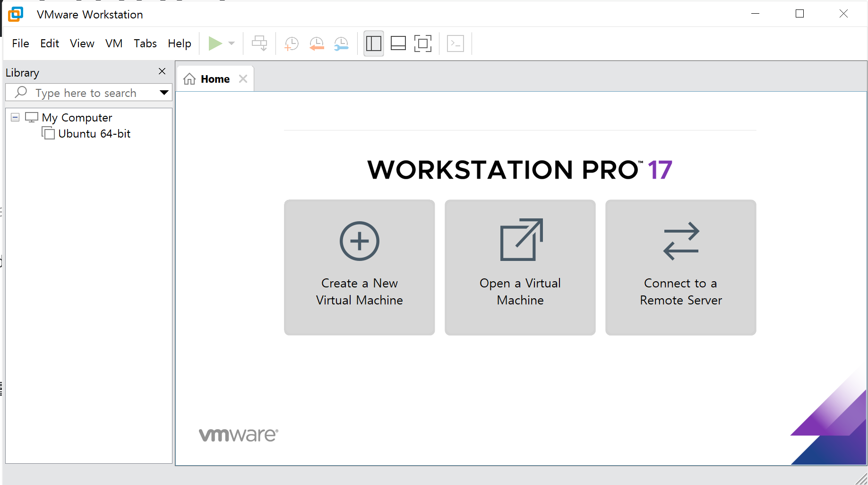Take a snapshot of the virtual machine

(x=292, y=43)
